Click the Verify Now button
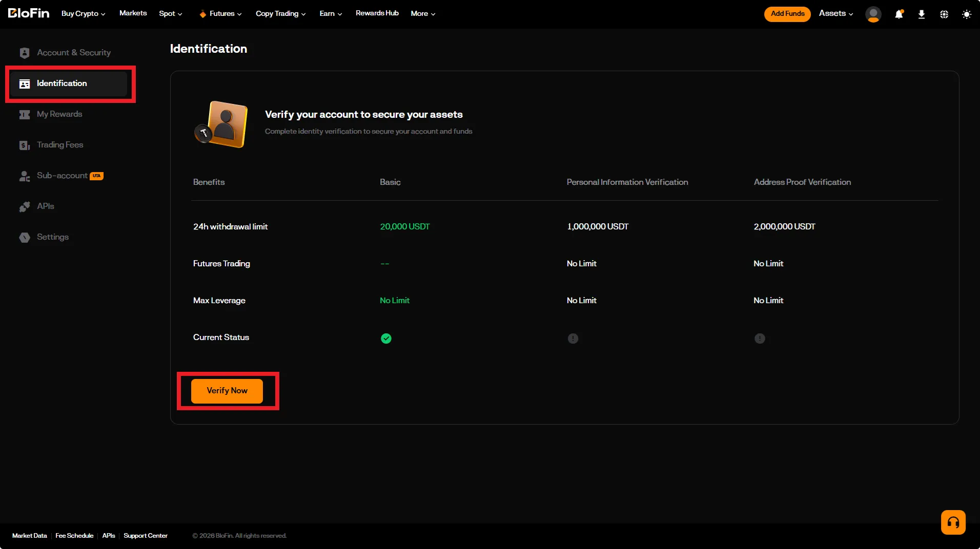Screen dimensions: 980x549 pos(227,391)
